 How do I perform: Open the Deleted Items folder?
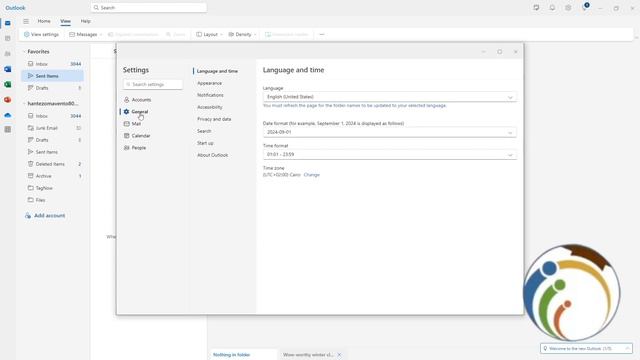coord(52,164)
